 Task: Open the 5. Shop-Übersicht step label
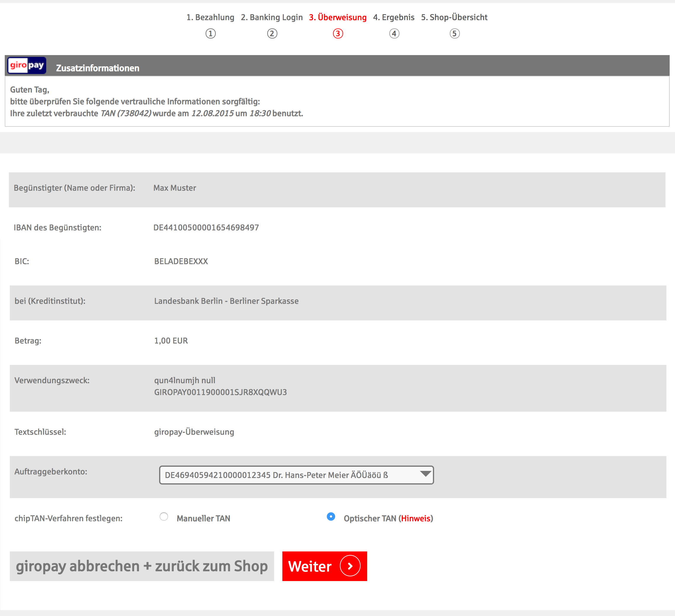pyautogui.click(x=454, y=17)
